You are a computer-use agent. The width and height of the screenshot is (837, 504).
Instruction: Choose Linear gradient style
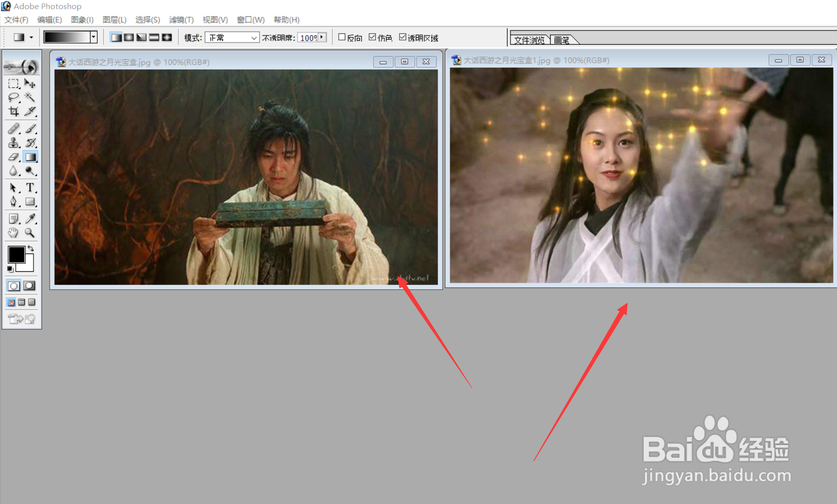click(x=116, y=37)
